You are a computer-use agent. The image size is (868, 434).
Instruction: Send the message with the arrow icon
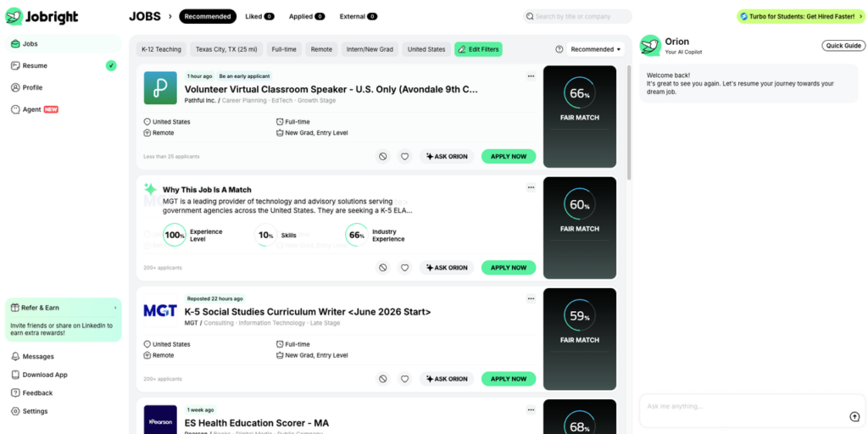pyautogui.click(x=854, y=417)
